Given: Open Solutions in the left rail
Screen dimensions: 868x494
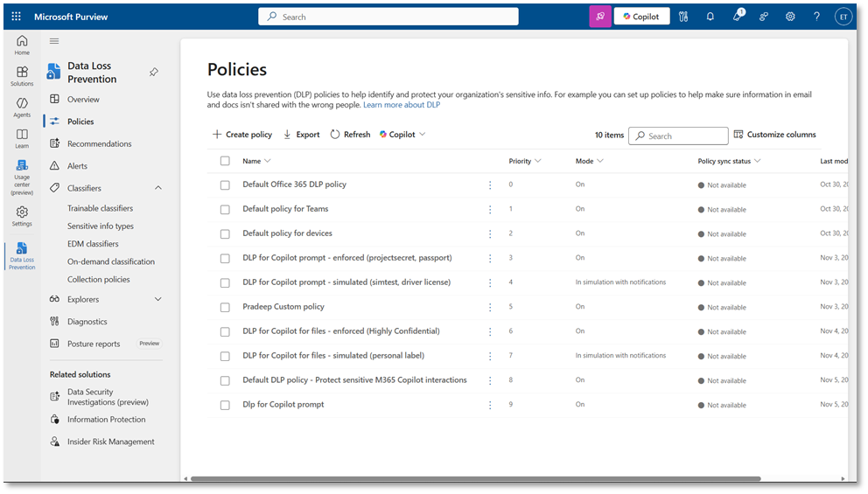Looking at the screenshot, I should click(22, 76).
